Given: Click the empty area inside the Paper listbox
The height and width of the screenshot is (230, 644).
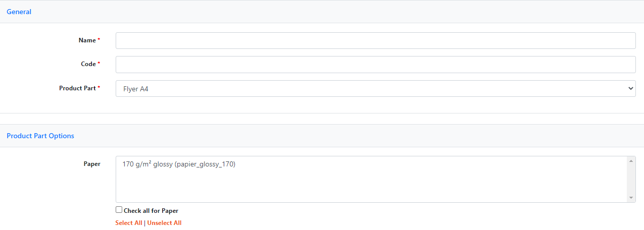Looking at the screenshot, I should point(371,187).
